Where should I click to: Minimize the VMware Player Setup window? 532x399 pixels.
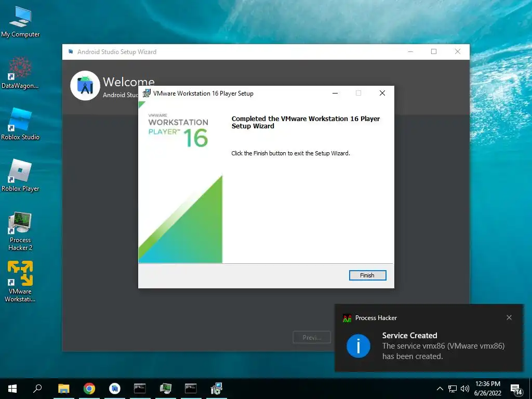click(x=335, y=94)
